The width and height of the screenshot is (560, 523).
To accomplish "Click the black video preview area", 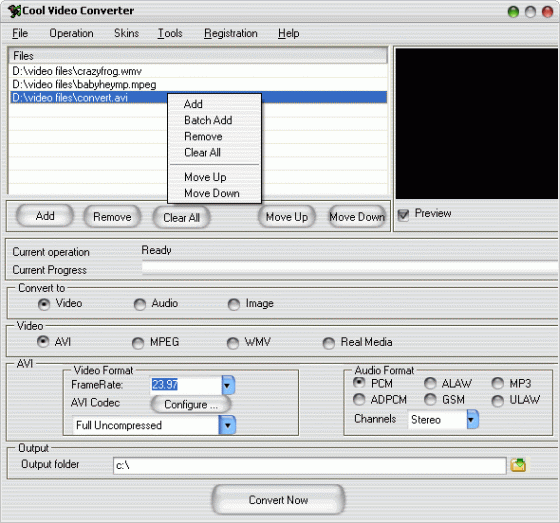I will (476, 124).
